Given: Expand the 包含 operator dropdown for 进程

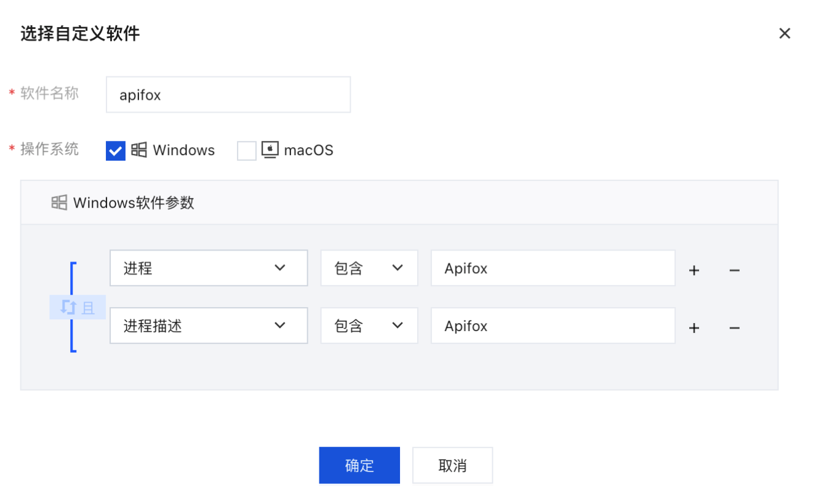Looking at the screenshot, I should pos(369,268).
